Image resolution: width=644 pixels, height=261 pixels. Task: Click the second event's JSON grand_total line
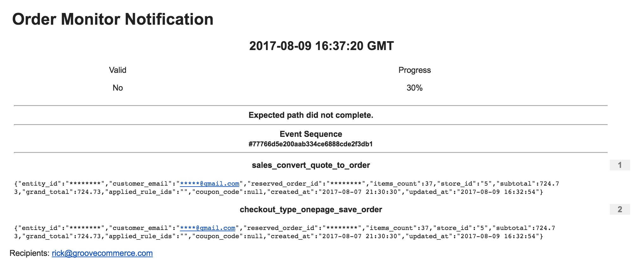[x=279, y=236]
